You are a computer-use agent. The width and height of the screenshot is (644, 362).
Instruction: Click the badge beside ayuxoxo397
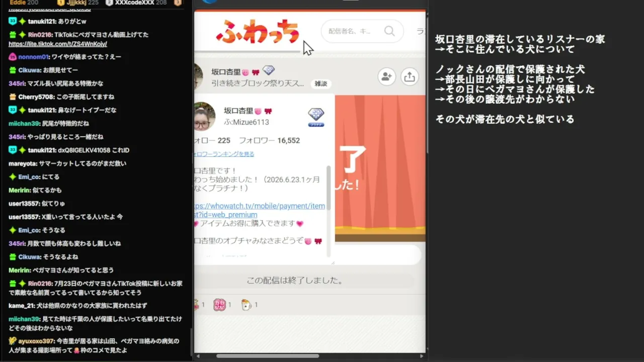[13, 341]
